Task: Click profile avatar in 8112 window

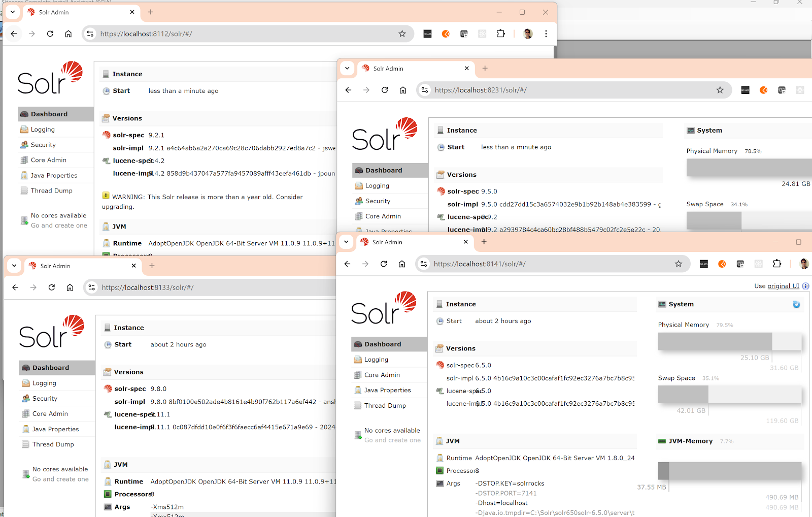Action: pos(528,34)
